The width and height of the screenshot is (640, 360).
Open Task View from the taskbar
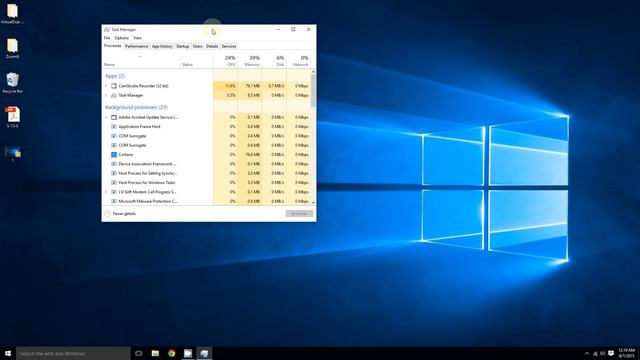click(x=139, y=353)
